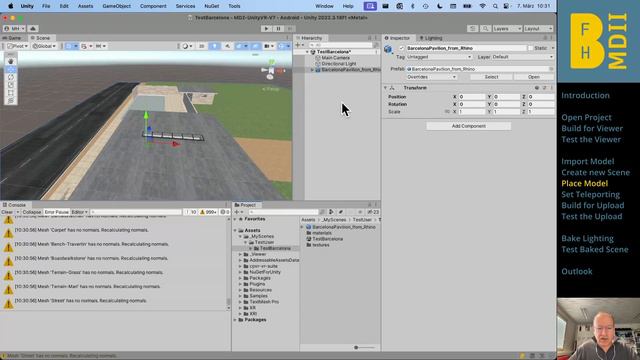The width and height of the screenshot is (640, 360).
Task: Toggle Console Collapse option
Action: coord(31,212)
